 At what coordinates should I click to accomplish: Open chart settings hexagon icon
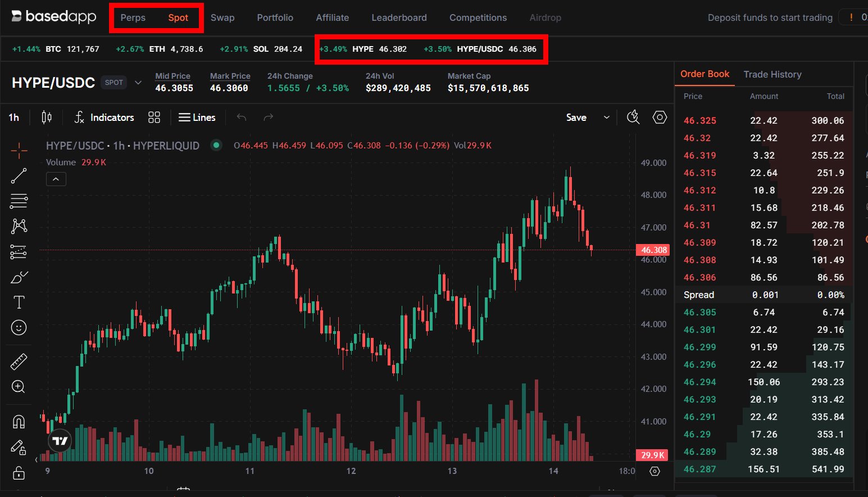(x=660, y=117)
